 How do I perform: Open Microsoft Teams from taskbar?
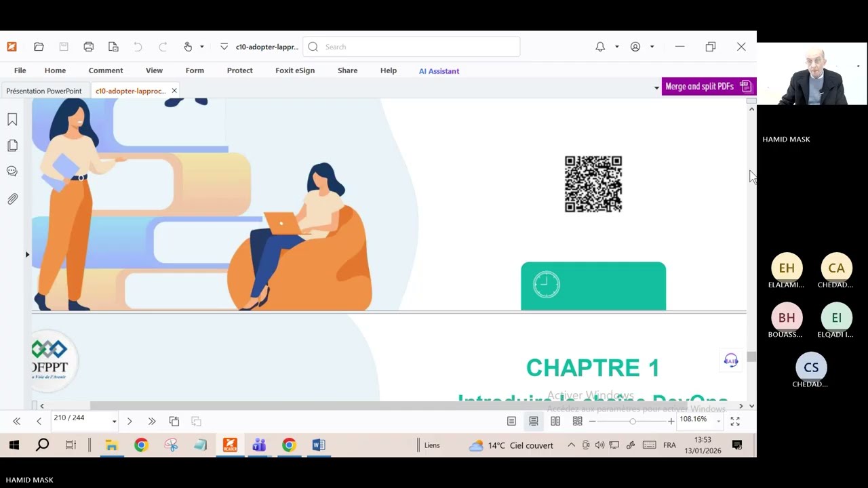click(259, 445)
